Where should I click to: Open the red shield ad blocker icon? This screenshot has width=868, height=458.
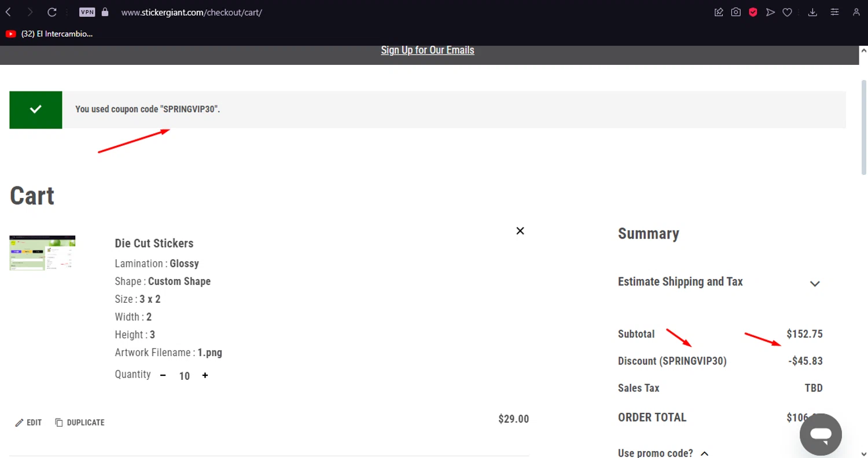coord(753,12)
